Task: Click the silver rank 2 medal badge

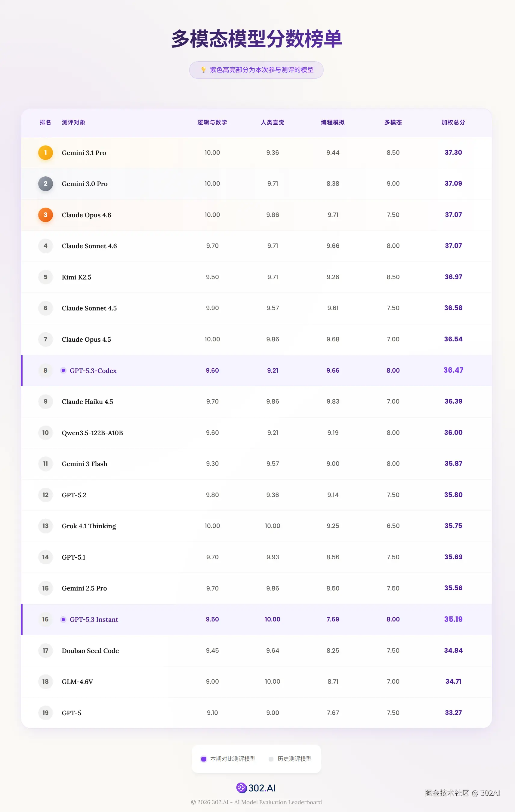Action: (x=45, y=184)
